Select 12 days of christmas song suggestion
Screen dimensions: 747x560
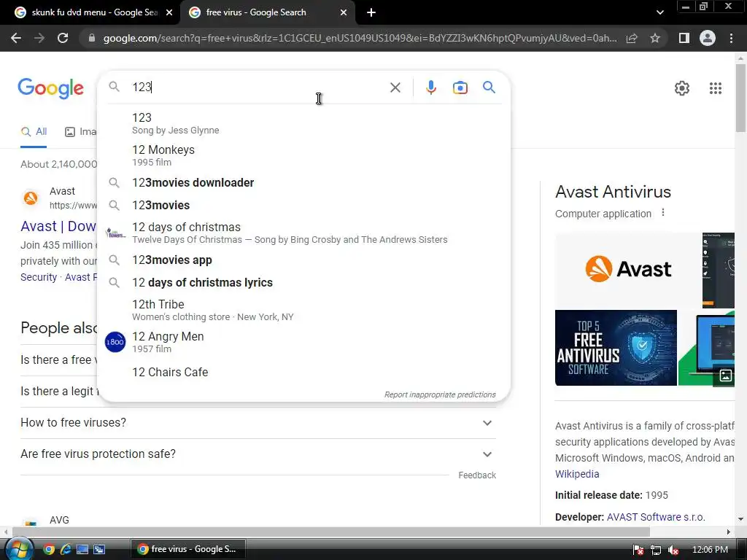304,233
